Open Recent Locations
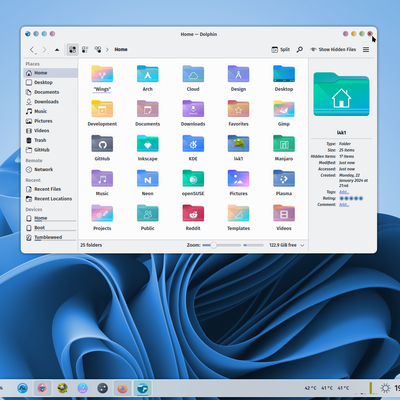Screen dimensions: 400x400 51,199
